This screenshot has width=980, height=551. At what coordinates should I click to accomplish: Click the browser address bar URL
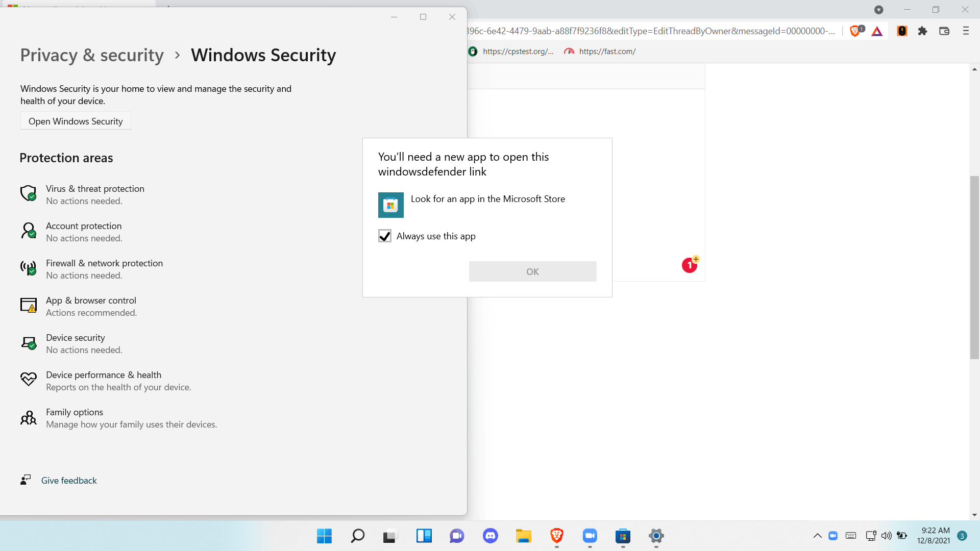652,31
